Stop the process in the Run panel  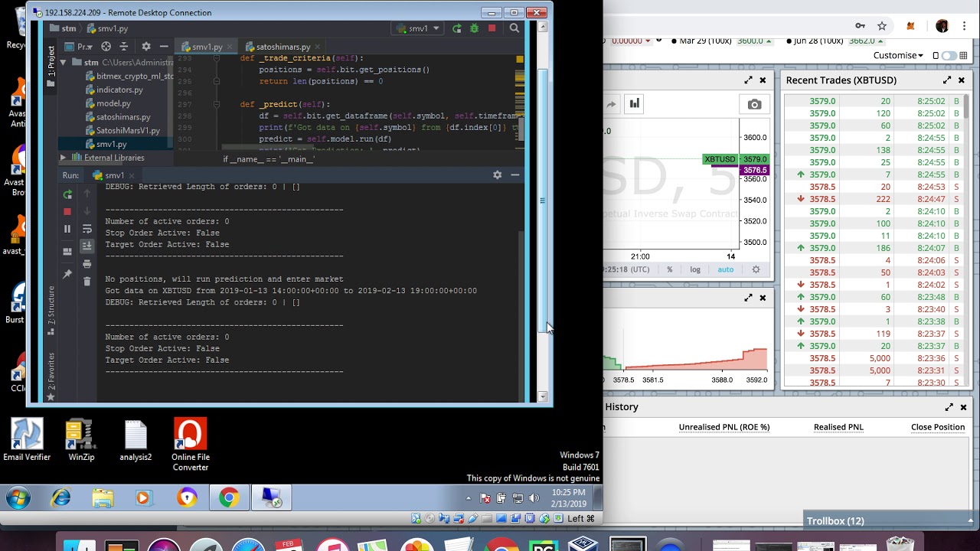coord(67,211)
